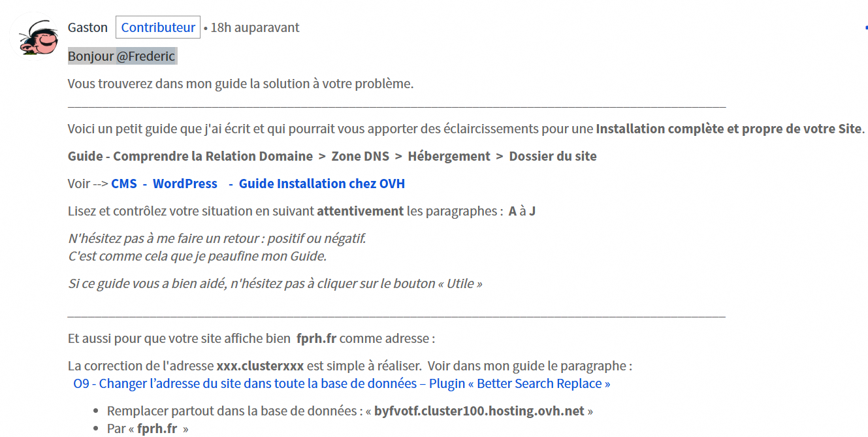Open the O9 Better Search Replace link
The width and height of the screenshot is (868, 437).
click(x=342, y=383)
